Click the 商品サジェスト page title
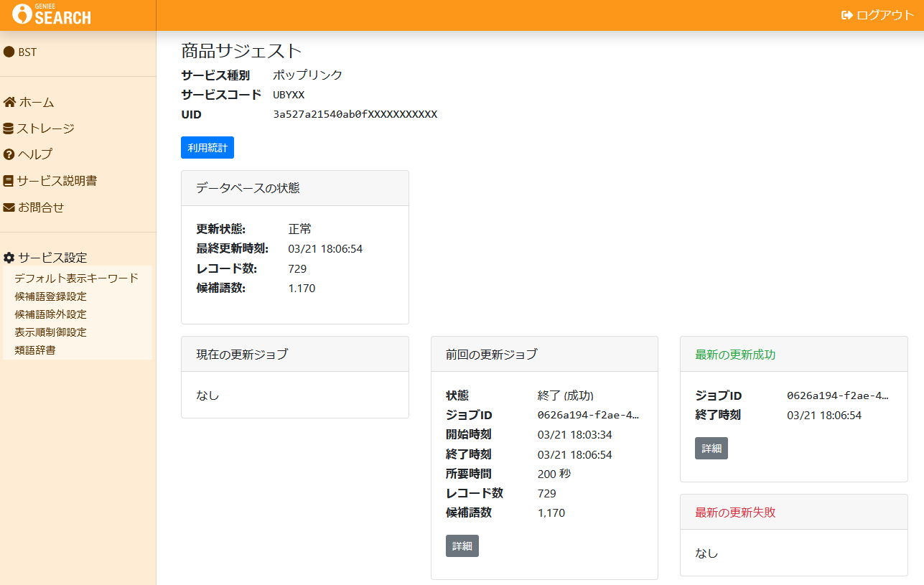Image resolution: width=924 pixels, height=585 pixels. click(241, 51)
